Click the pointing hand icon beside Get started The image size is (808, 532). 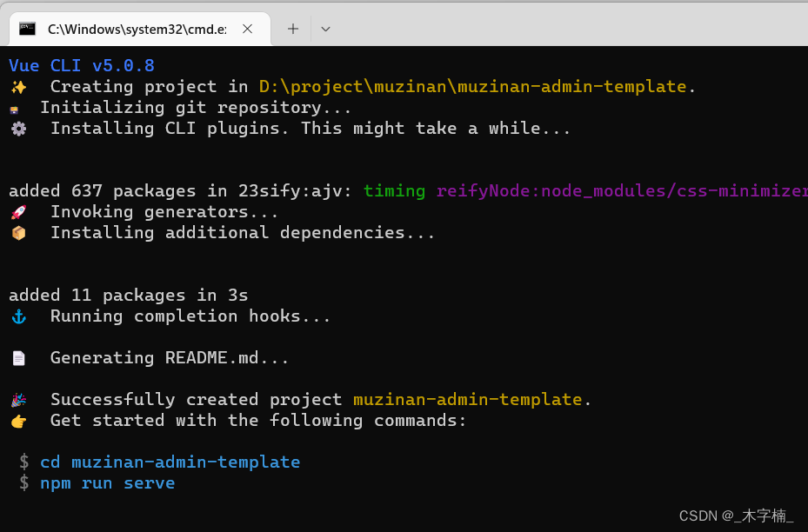[18, 422]
